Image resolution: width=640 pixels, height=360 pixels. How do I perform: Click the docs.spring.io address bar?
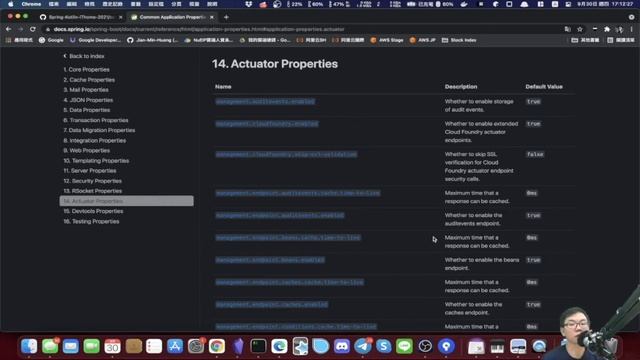[x=302, y=29]
